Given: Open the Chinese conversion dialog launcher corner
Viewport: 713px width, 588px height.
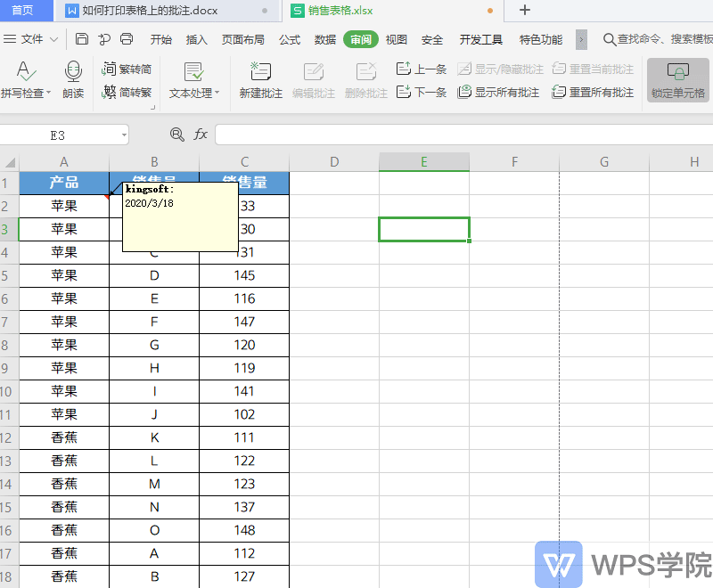Looking at the screenshot, I should pos(152,108).
